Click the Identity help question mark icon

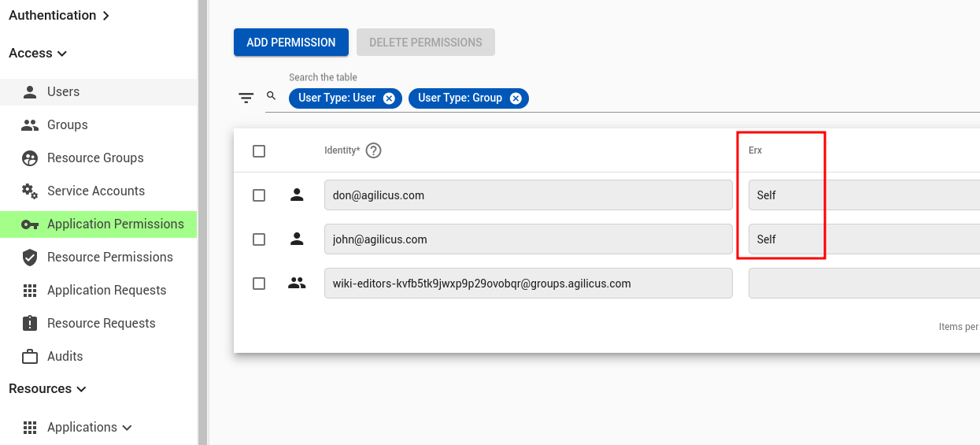374,150
